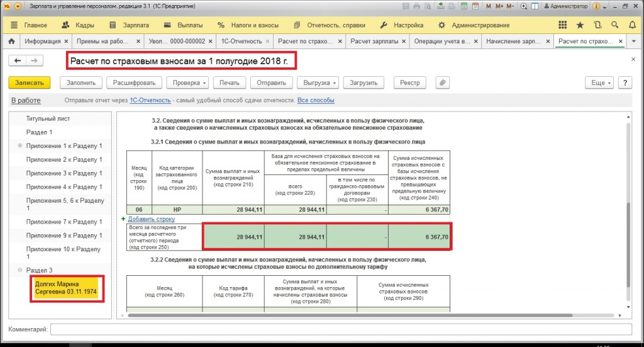Click the Печать button
Viewport: 644px width, 347px height.
(x=229, y=82)
